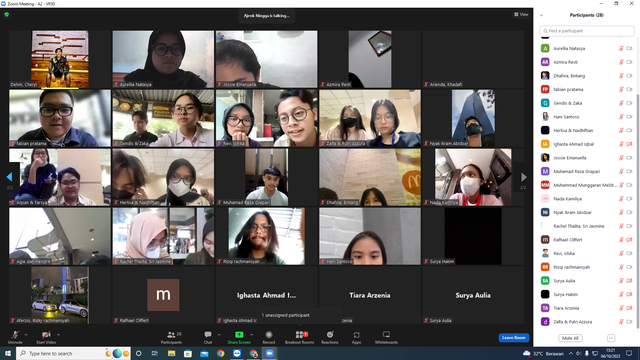Click the Windows Start button
Viewport: 640px width, 360px height.
coord(7,353)
